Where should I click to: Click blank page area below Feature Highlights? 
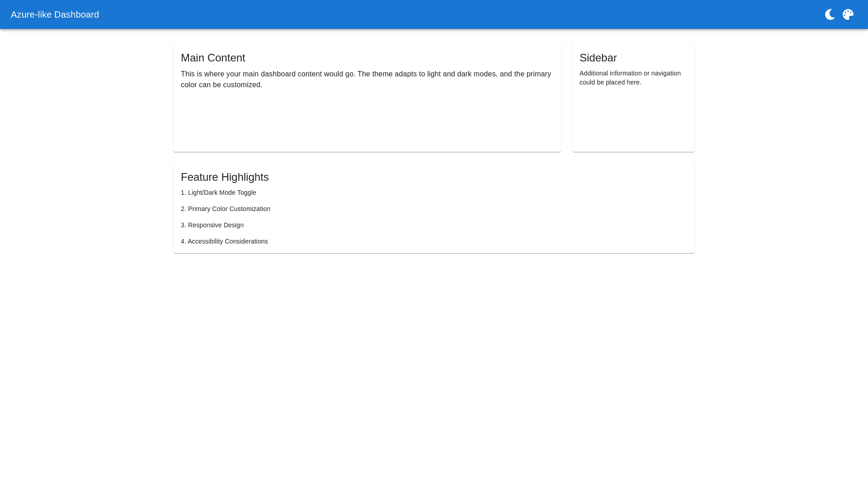click(x=434, y=361)
